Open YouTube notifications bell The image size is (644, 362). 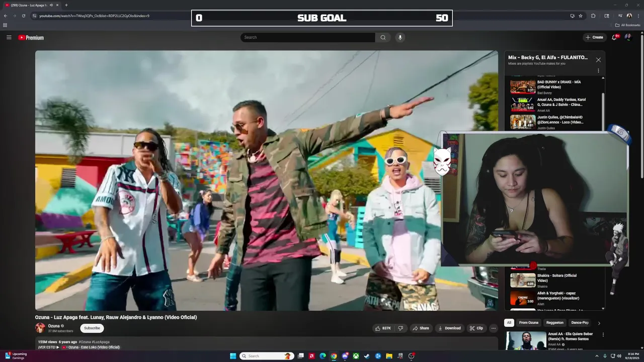(614, 37)
